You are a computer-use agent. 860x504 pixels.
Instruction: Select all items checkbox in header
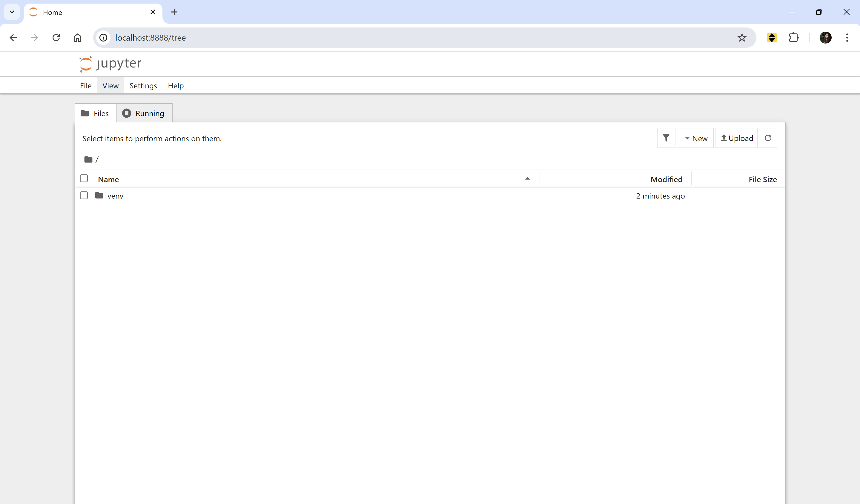pyautogui.click(x=84, y=179)
